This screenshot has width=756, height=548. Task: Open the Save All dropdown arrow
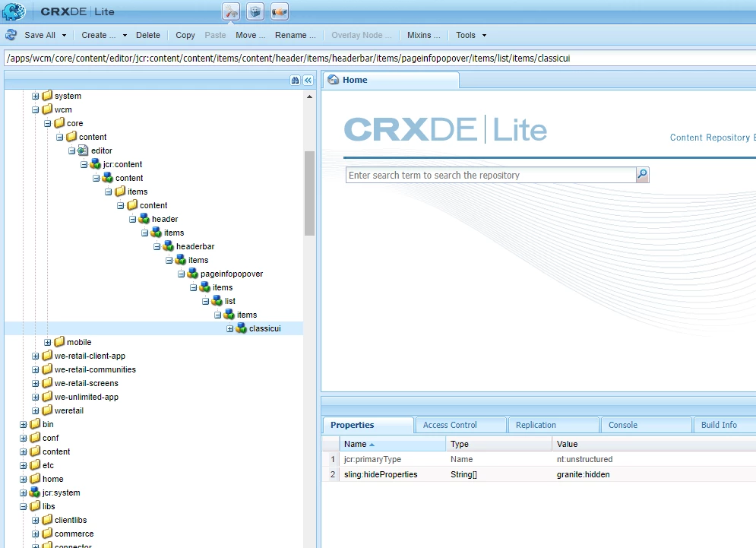point(64,35)
